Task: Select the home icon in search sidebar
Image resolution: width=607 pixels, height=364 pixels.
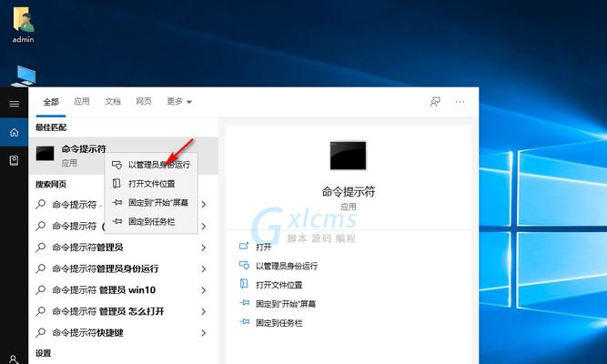Action: coord(14,133)
